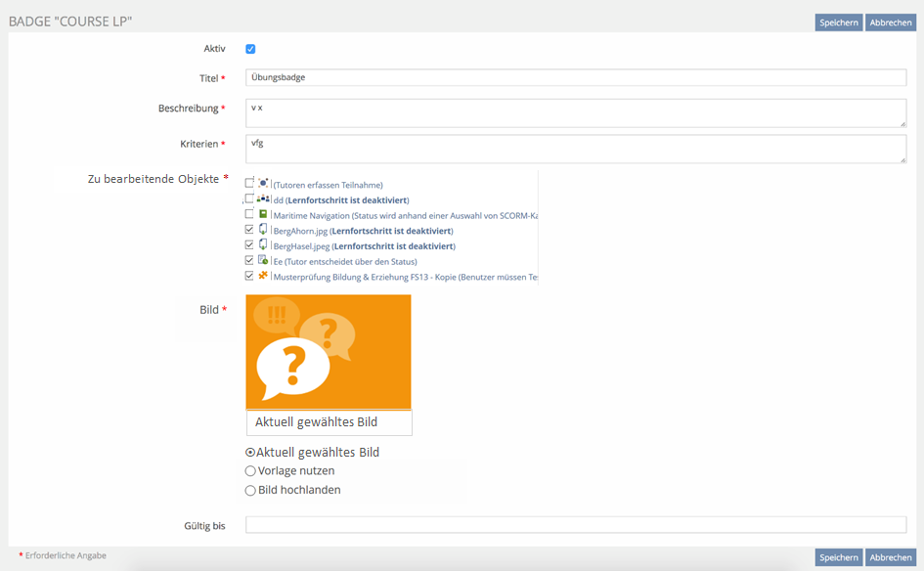
Task: Click the bottom 'Abbrechen' button
Action: point(890,557)
